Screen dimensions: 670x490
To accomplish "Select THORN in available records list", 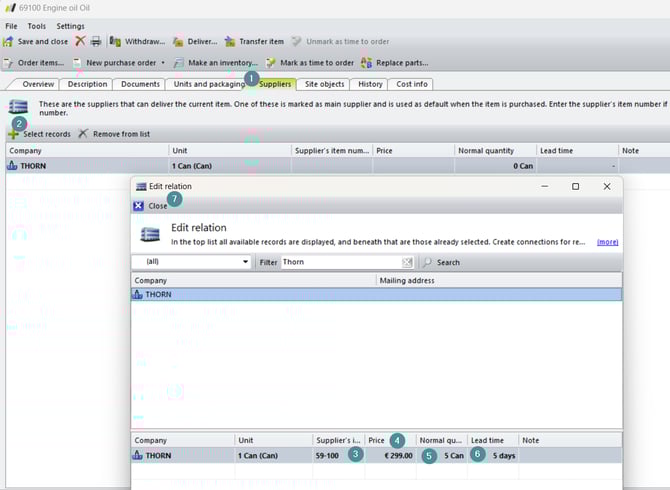I will coord(376,294).
